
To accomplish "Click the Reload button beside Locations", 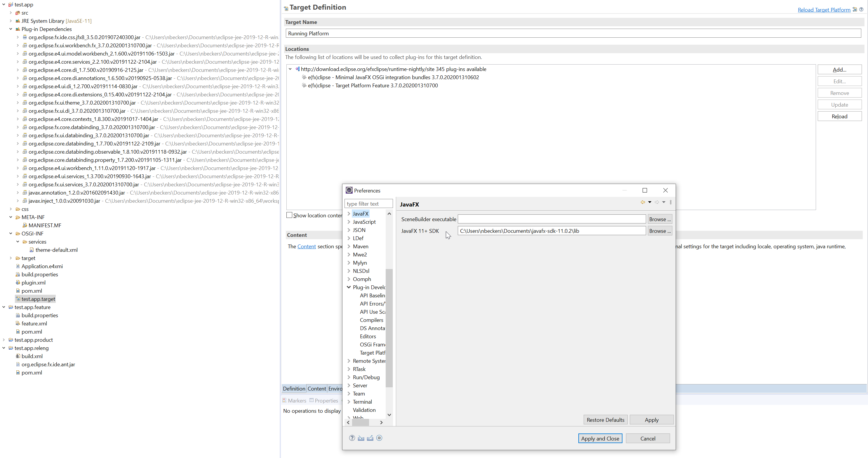I will pos(839,116).
